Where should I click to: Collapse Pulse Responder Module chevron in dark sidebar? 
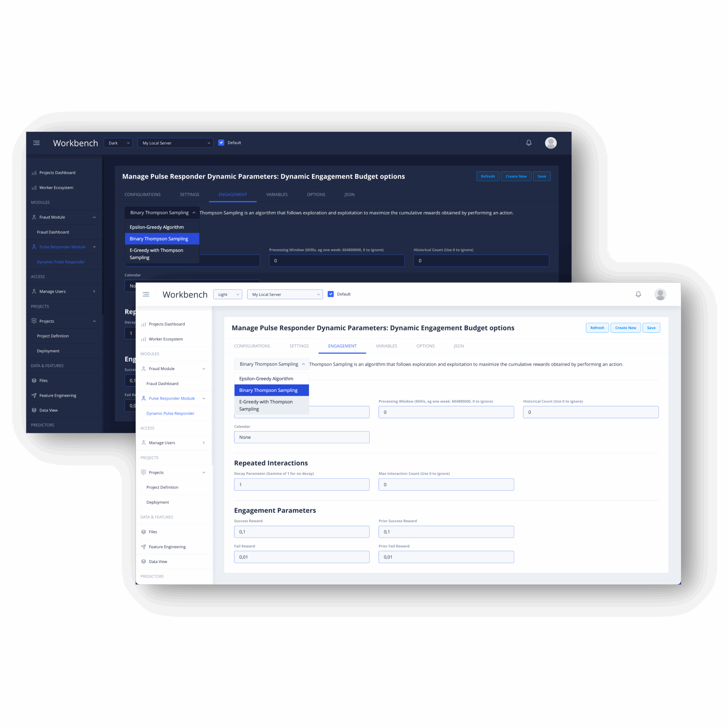[94, 247]
